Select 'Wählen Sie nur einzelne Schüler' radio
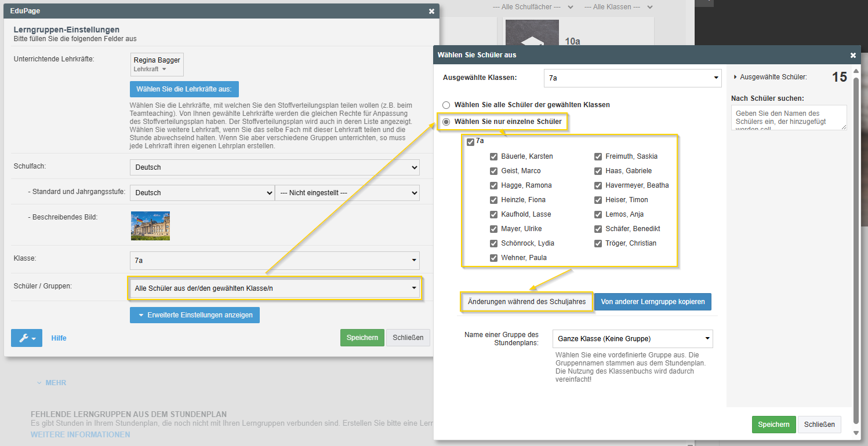This screenshot has width=868, height=446. click(x=446, y=122)
